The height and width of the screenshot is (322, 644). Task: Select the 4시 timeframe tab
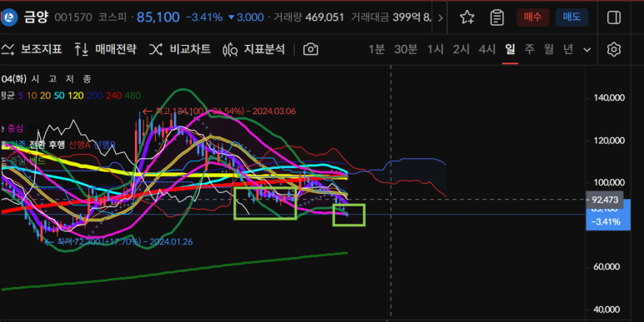487,50
